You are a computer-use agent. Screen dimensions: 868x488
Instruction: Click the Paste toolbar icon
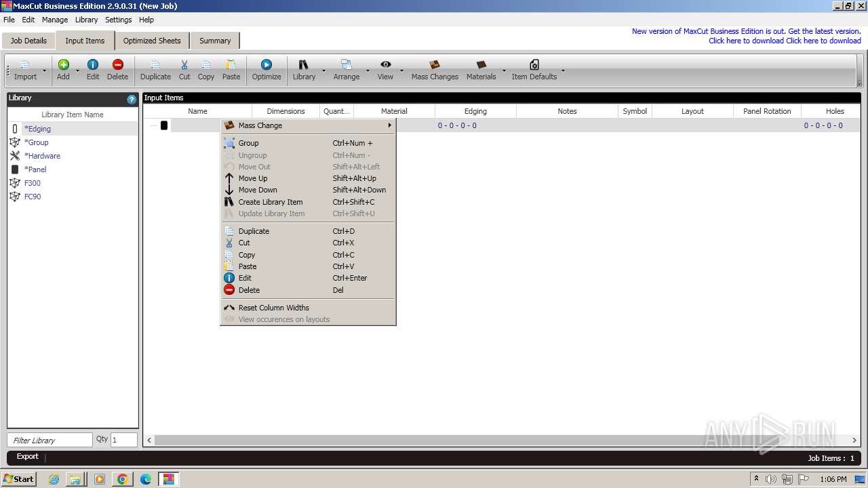click(231, 65)
